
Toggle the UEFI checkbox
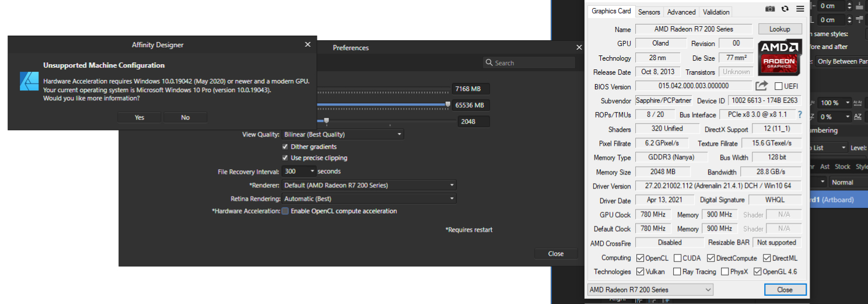point(778,86)
